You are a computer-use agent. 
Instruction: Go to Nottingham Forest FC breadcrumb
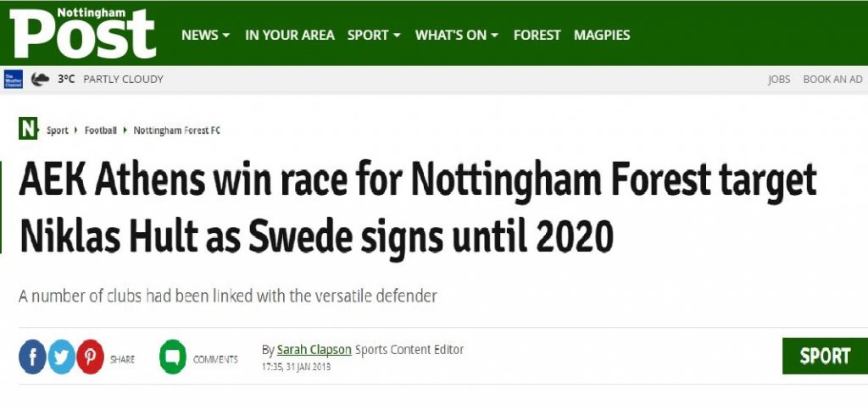(176, 130)
